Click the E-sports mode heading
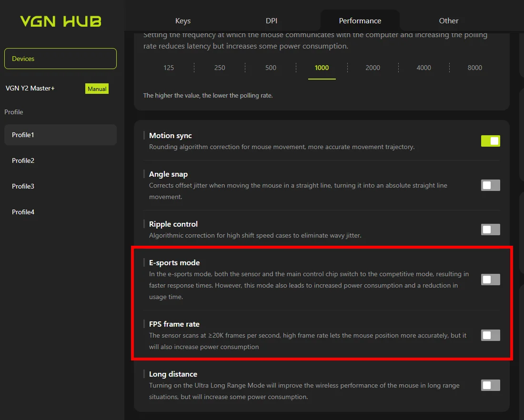Viewport: 524px width, 420px height. click(x=174, y=263)
